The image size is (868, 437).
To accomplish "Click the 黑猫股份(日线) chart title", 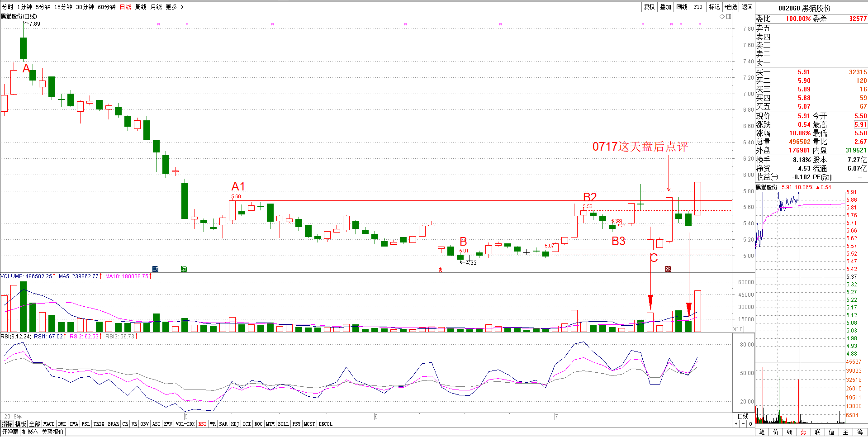I will tap(19, 16).
